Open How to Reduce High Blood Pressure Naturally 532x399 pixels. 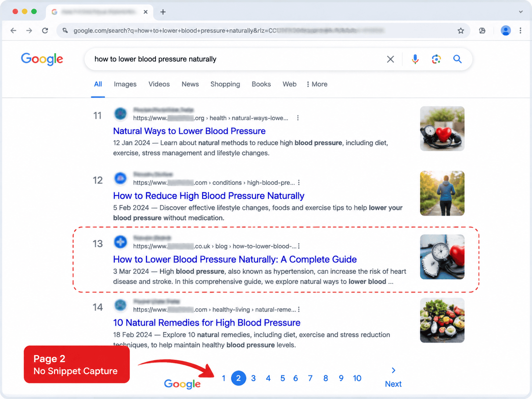click(x=209, y=196)
